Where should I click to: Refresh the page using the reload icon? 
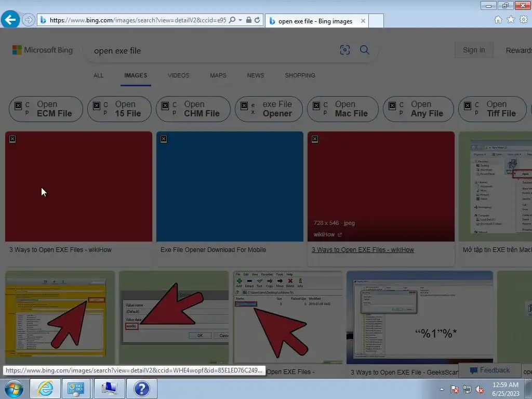click(257, 20)
